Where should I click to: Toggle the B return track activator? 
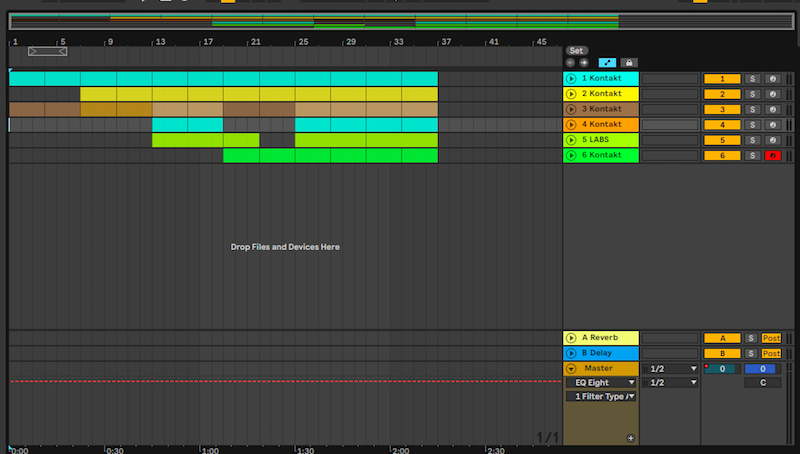pos(722,353)
